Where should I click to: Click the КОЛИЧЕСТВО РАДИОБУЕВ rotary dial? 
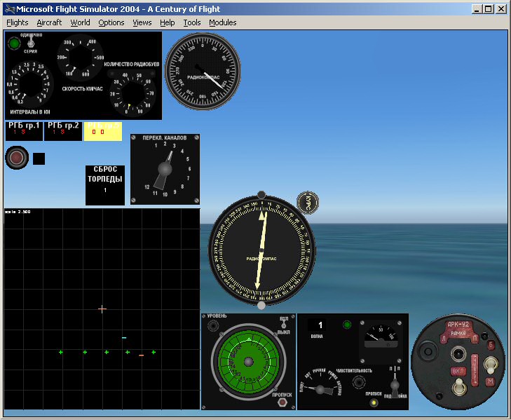(132, 95)
